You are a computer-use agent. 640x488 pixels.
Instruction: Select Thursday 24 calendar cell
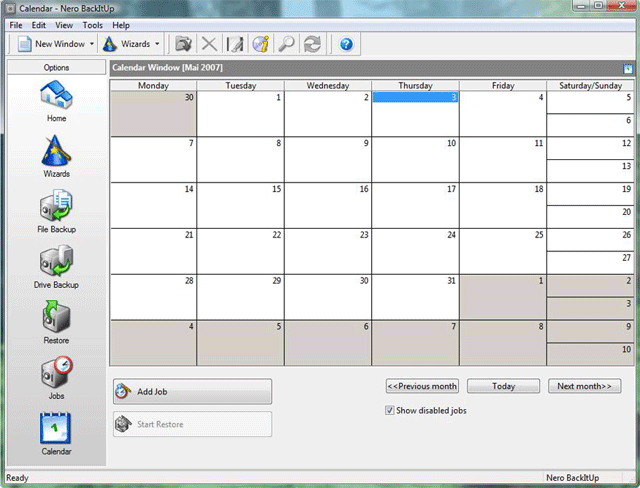[415, 251]
